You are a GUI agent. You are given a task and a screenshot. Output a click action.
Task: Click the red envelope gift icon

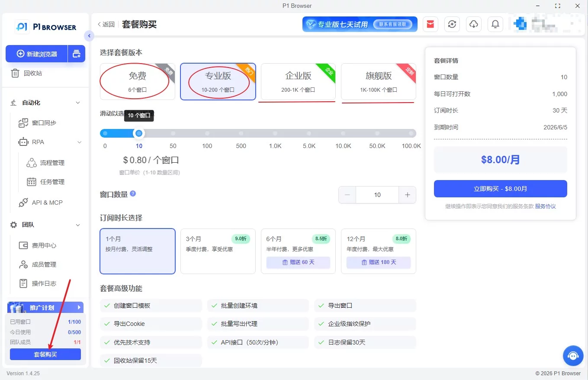430,24
